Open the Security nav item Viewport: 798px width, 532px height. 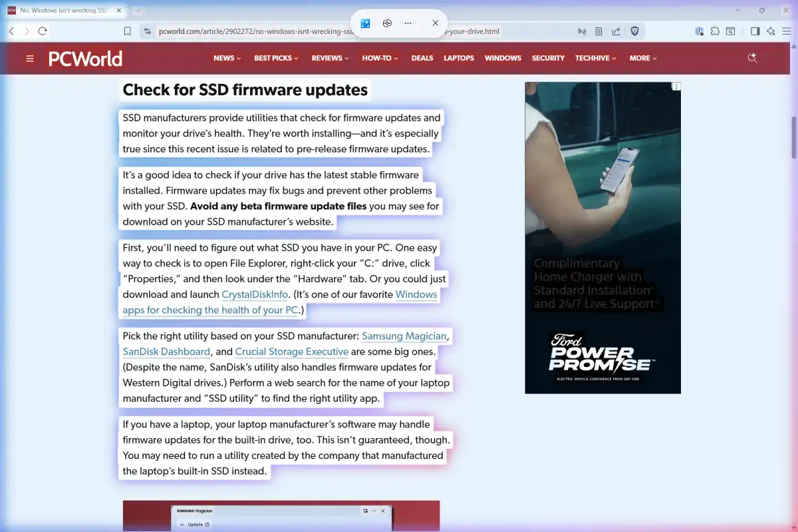pos(548,59)
